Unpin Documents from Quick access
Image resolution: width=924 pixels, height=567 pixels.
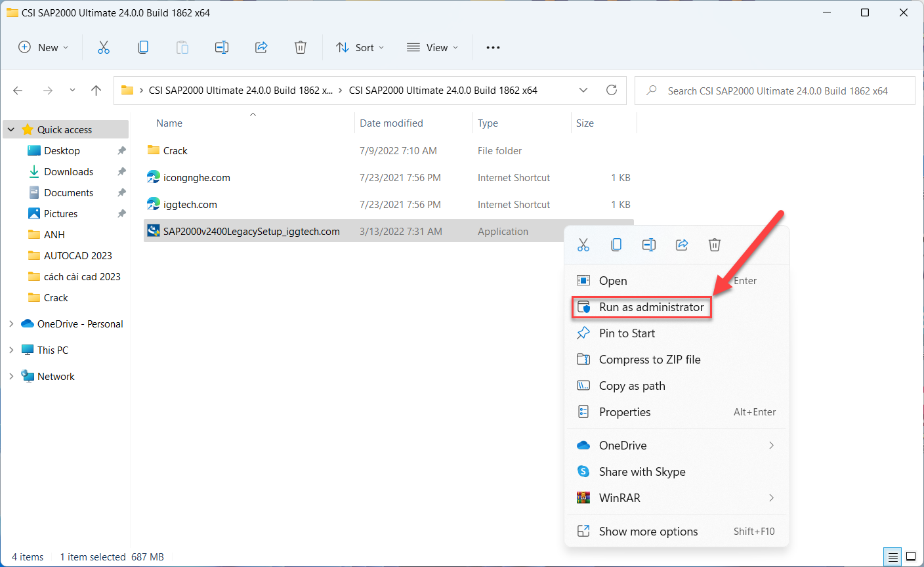coord(121,193)
